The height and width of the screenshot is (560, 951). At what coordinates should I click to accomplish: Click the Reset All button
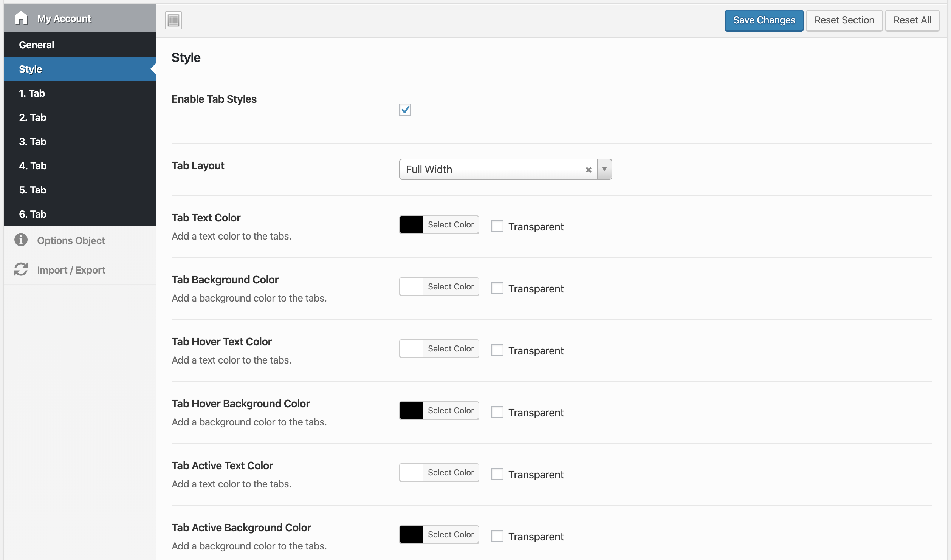click(x=912, y=20)
